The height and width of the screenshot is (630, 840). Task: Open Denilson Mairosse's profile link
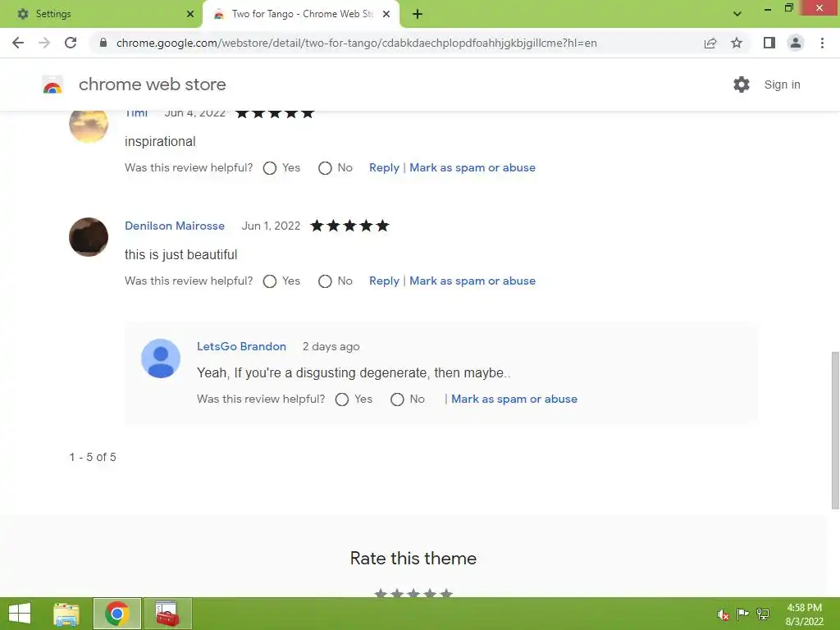175,226
